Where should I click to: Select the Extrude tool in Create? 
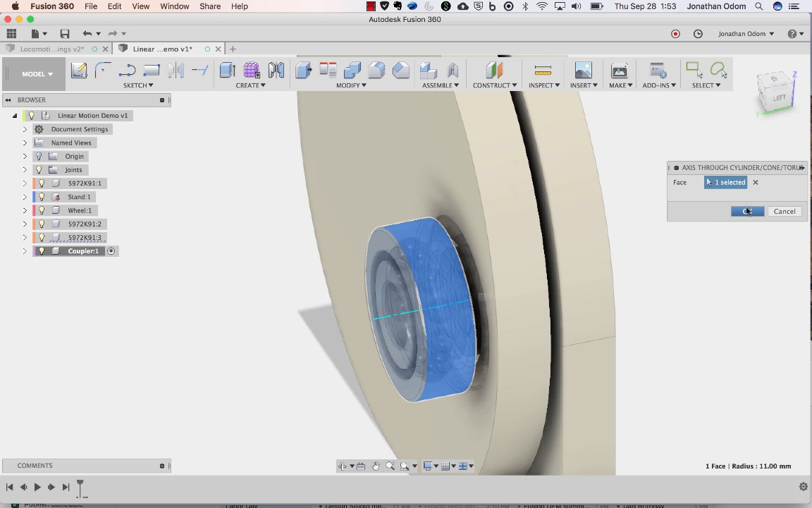pyautogui.click(x=227, y=70)
